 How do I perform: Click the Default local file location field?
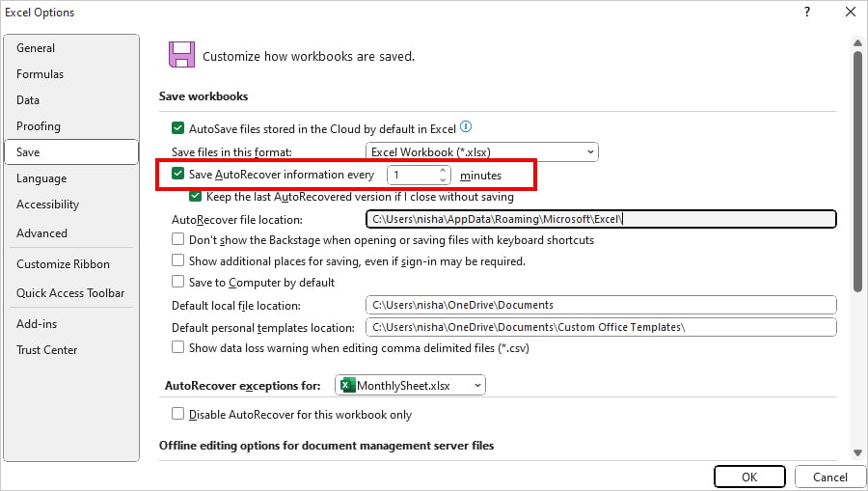[601, 305]
